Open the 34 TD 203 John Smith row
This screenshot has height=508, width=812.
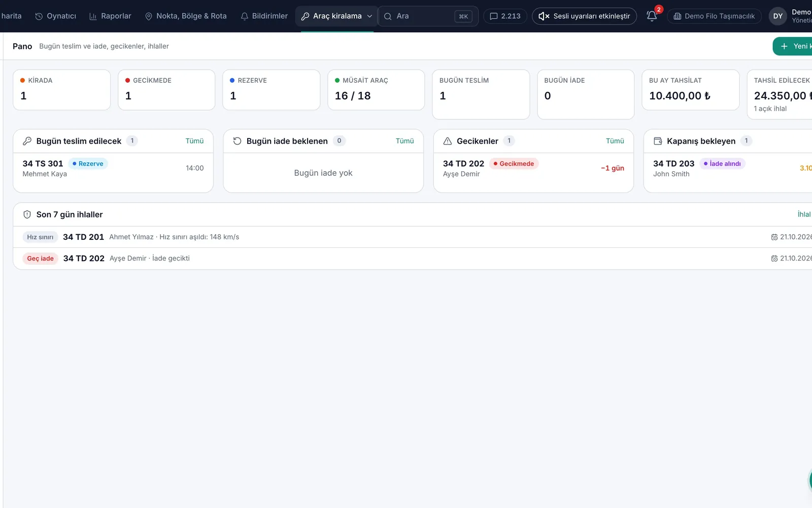click(x=728, y=168)
